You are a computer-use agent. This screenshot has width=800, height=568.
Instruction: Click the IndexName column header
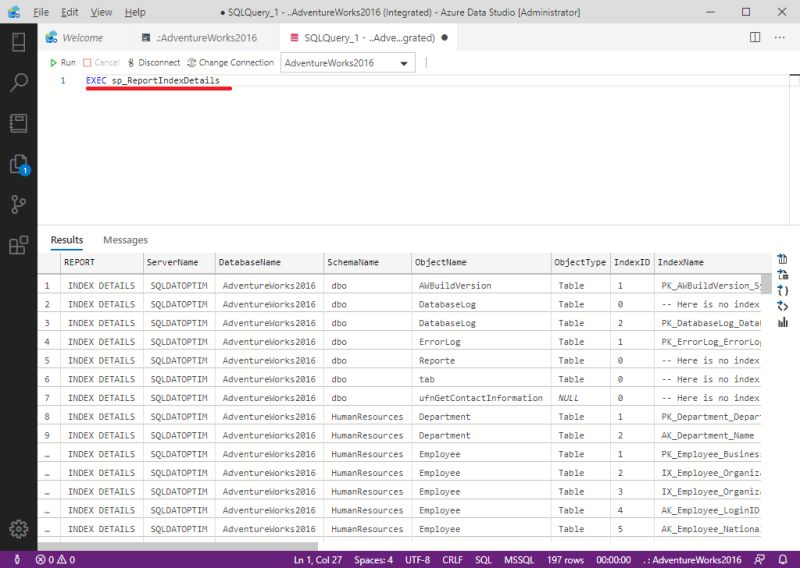712,262
